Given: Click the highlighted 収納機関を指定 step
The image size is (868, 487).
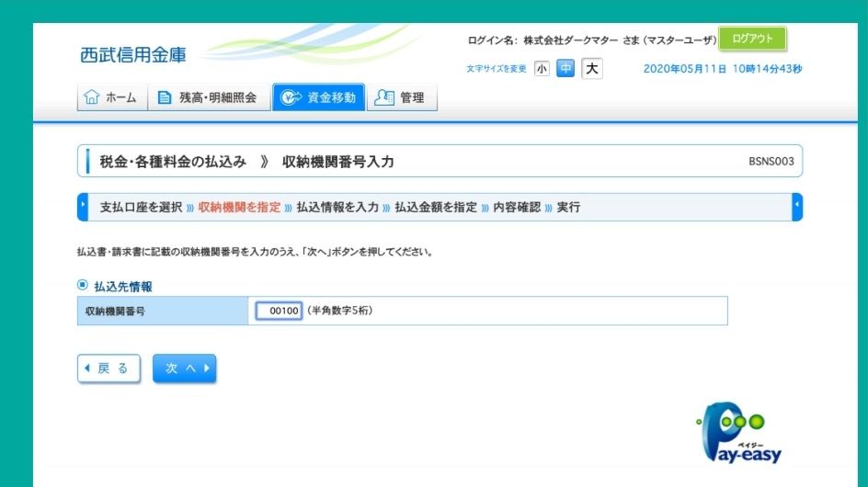Looking at the screenshot, I should pos(239,208).
